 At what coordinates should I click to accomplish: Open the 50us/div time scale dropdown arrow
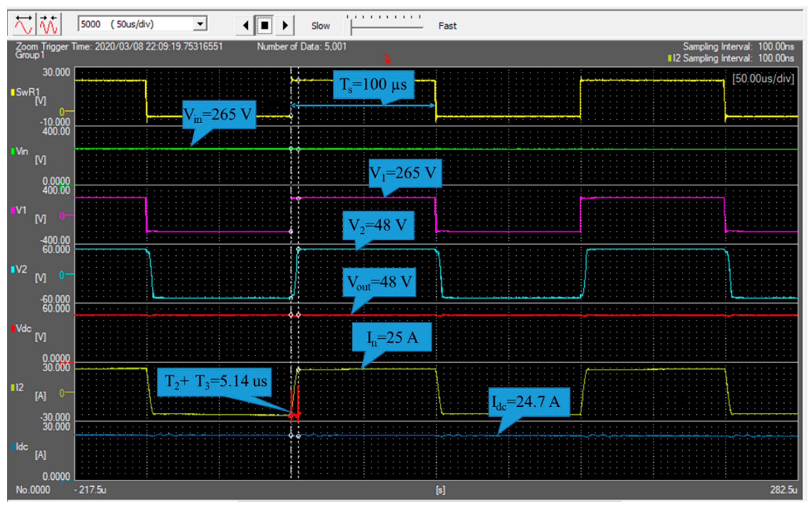coord(200,24)
